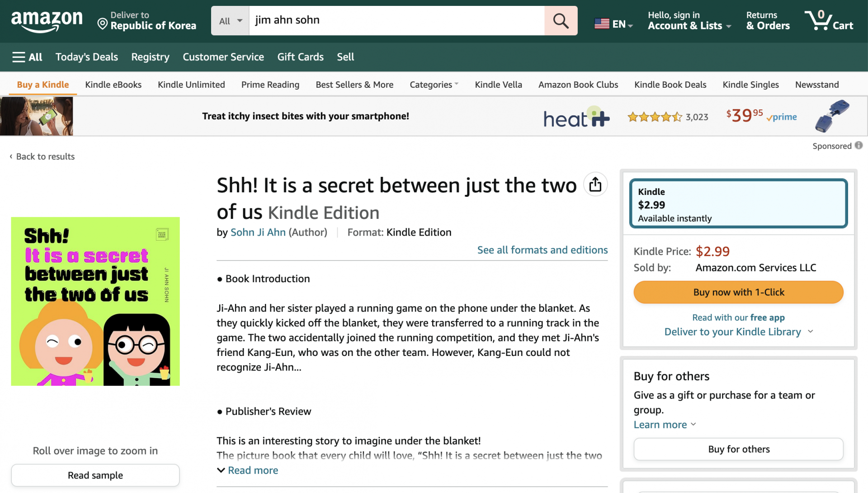Open Sohn Ji Ahn author link

[258, 232]
